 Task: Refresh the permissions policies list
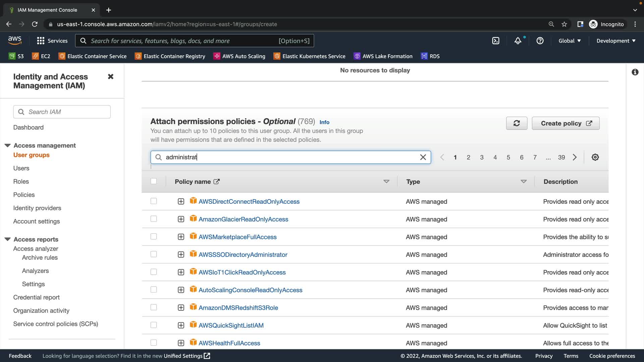point(517,123)
